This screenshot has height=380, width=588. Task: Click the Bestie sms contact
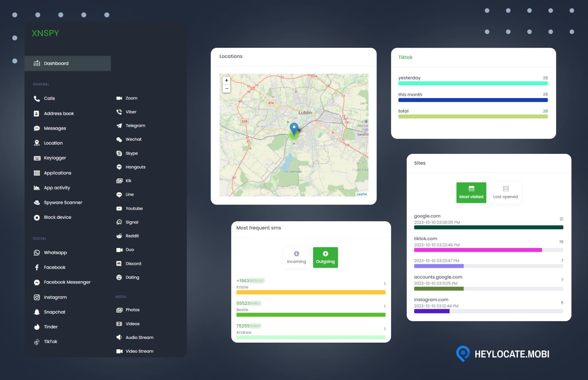[311, 309]
